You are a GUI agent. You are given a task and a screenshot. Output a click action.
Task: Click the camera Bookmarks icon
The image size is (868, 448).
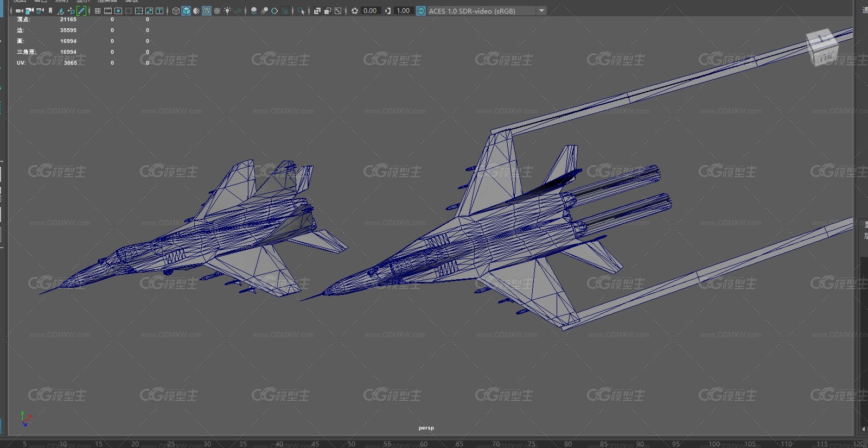50,11
